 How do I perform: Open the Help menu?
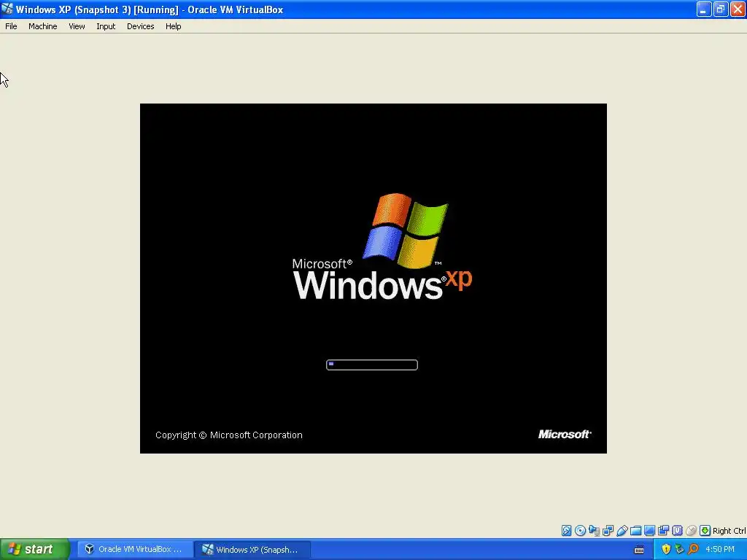click(174, 26)
